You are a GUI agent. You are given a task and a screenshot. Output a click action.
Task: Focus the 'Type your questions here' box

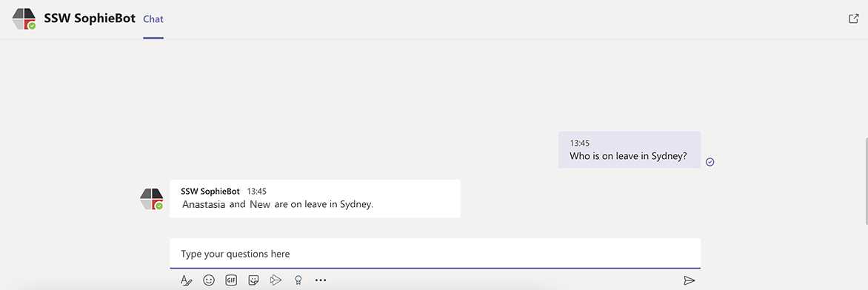click(x=435, y=254)
